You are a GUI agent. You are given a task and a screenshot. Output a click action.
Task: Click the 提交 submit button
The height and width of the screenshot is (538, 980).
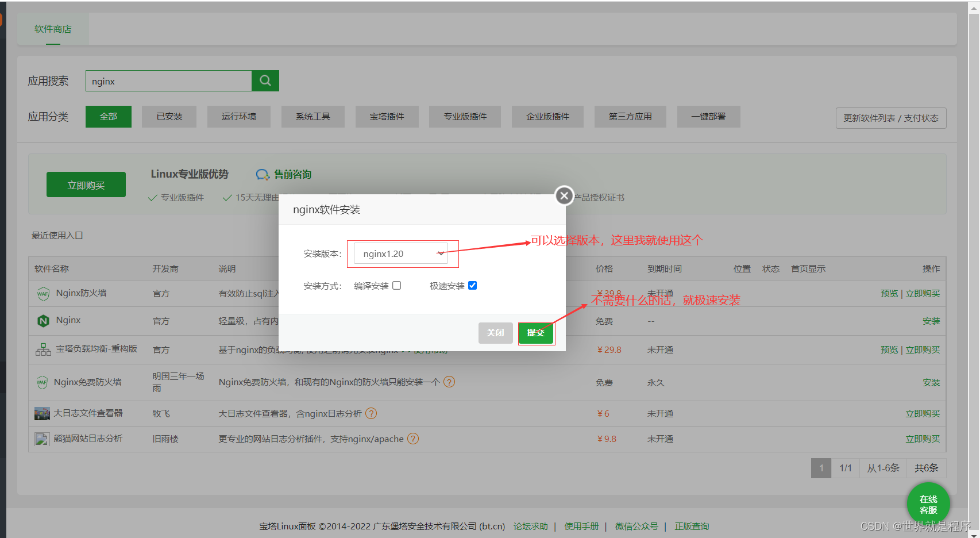(536, 333)
